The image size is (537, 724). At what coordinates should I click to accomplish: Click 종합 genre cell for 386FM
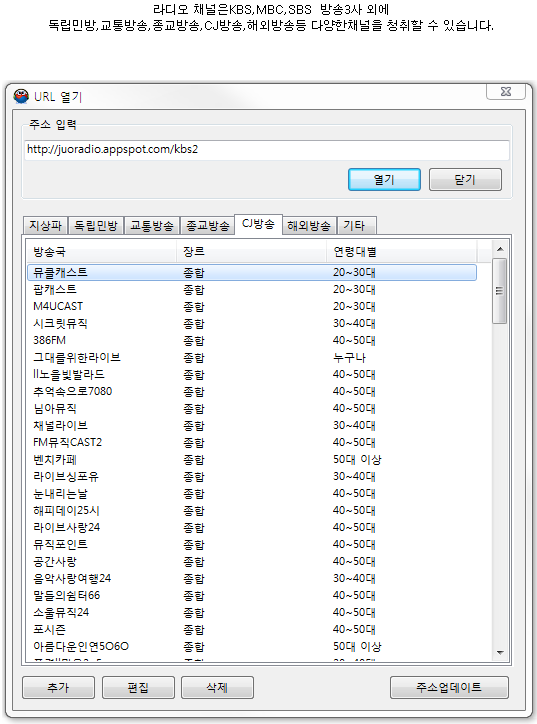click(x=194, y=341)
